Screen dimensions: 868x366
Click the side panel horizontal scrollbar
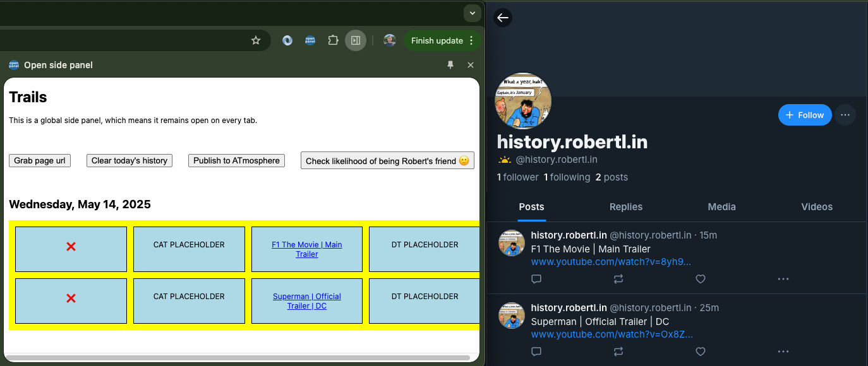[x=237, y=358]
